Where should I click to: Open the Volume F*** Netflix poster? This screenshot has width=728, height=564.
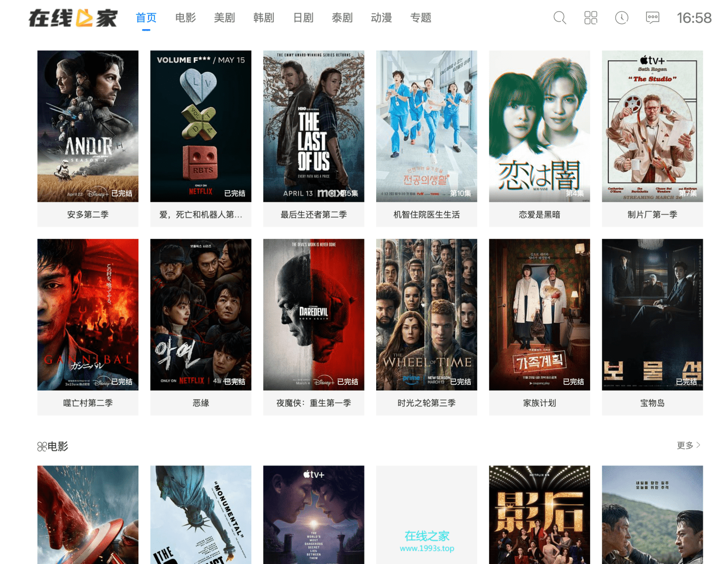[201, 126]
